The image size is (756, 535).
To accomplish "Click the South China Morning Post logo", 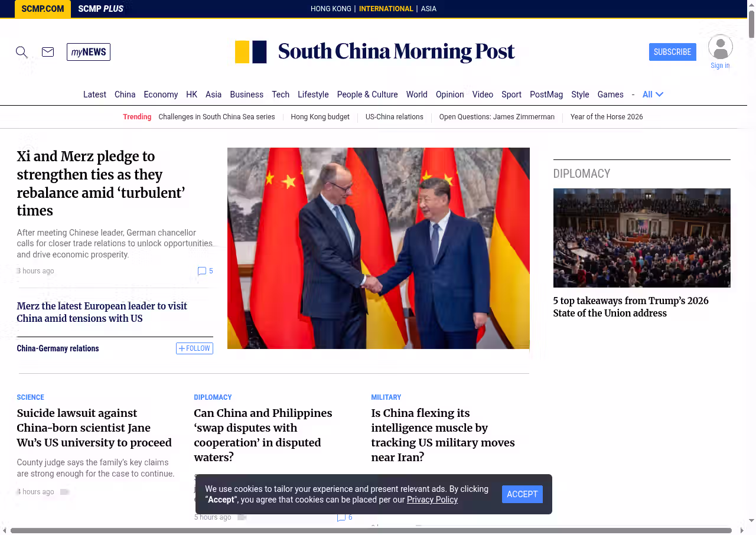I will (375, 52).
